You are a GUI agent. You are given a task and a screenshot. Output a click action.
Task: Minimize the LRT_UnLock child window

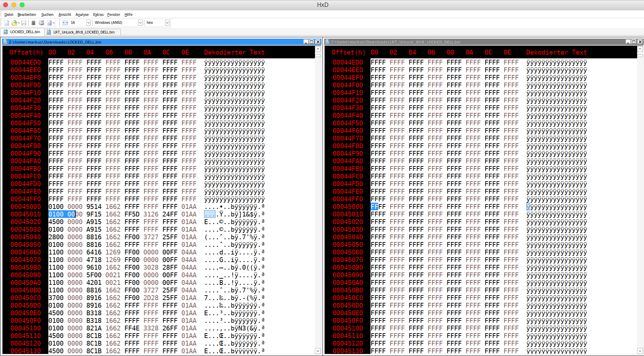[628, 42]
